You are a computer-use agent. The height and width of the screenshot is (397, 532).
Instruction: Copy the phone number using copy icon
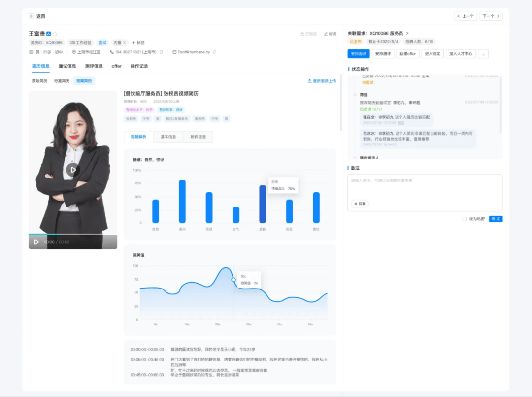tap(161, 52)
